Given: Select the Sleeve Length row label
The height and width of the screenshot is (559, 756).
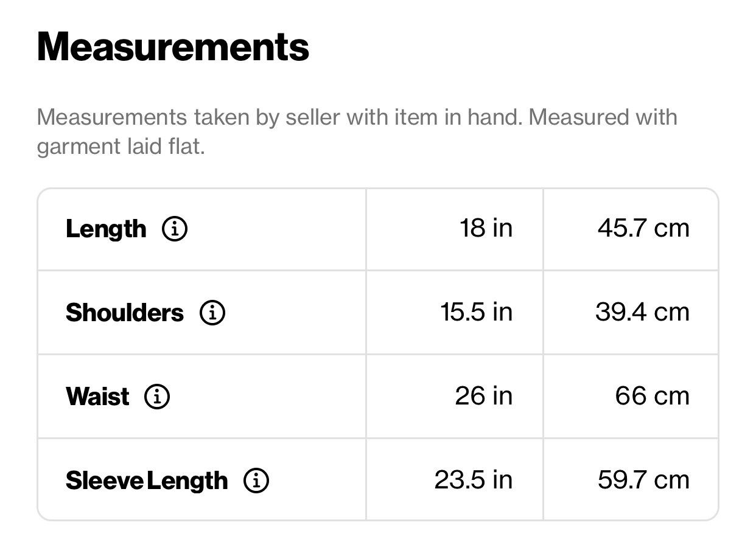Looking at the screenshot, I should [x=147, y=481].
